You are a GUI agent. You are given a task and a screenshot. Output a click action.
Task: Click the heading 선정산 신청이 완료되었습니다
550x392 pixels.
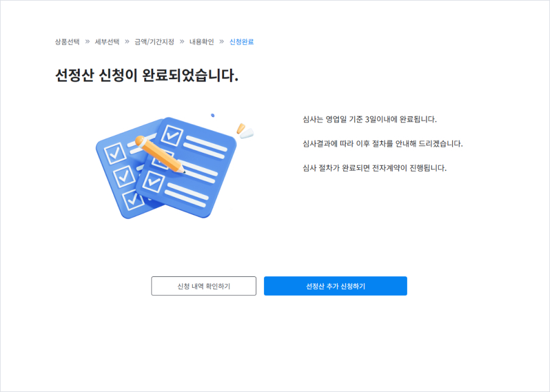[147, 75]
